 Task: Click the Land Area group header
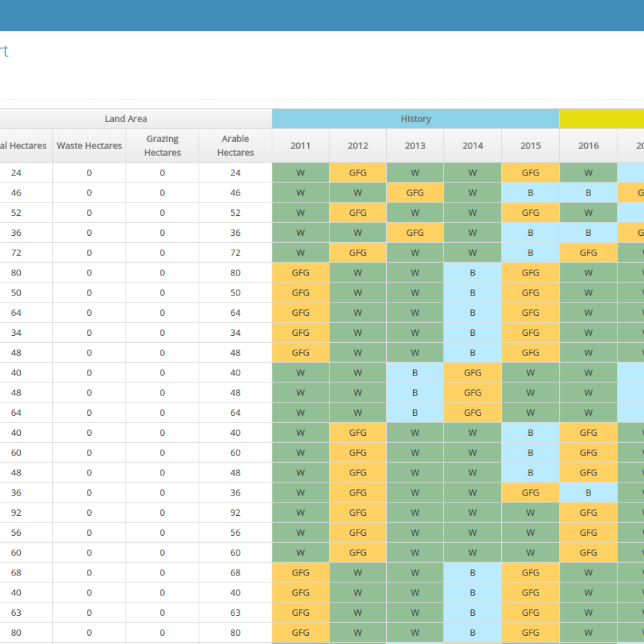point(126,119)
